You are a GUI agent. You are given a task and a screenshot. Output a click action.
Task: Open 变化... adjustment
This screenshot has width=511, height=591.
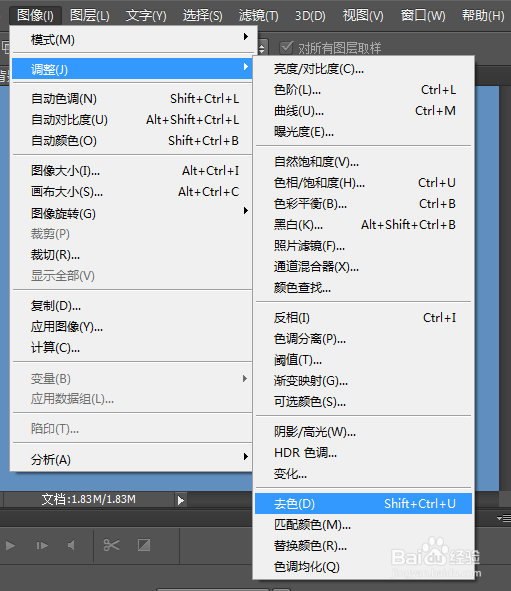pyautogui.click(x=363, y=474)
